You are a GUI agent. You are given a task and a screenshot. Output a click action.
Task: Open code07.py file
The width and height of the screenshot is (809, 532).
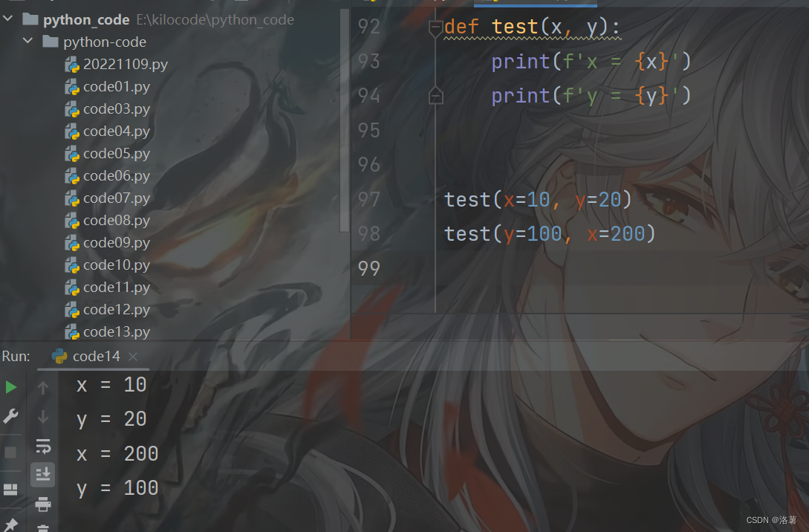pos(107,198)
